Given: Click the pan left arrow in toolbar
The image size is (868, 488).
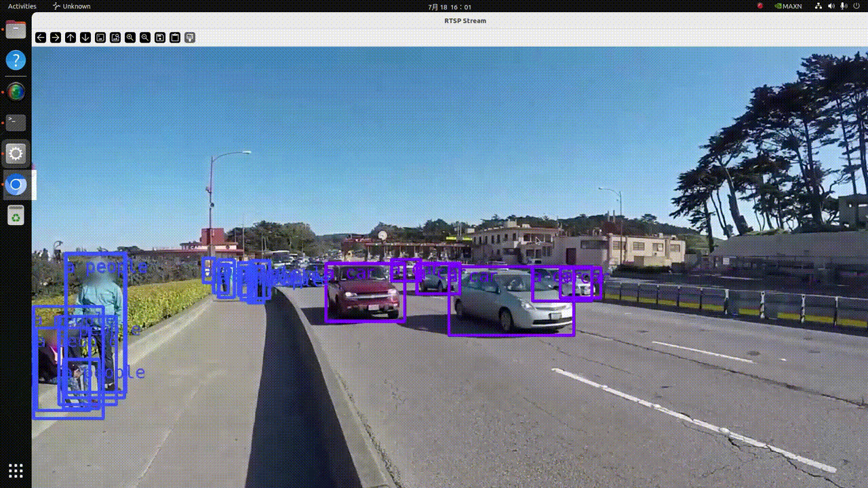Looking at the screenshot, I should 41,38.
